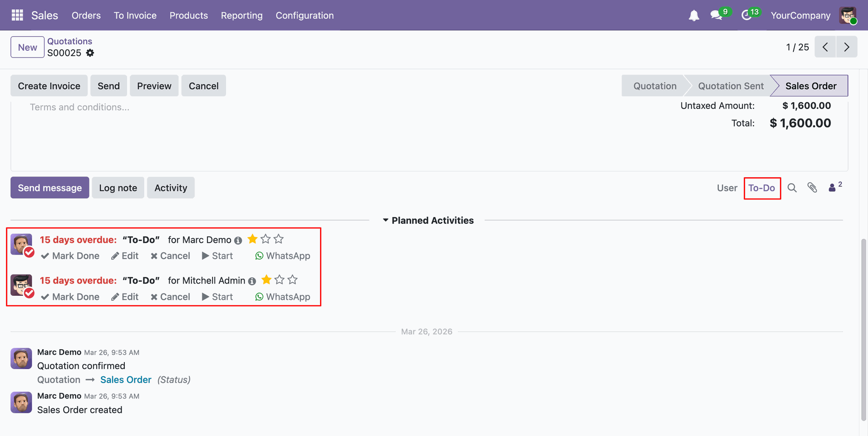
Task: Click Marc Demo avatar on Quotation confirmed
Action: (x=21, y=359)
